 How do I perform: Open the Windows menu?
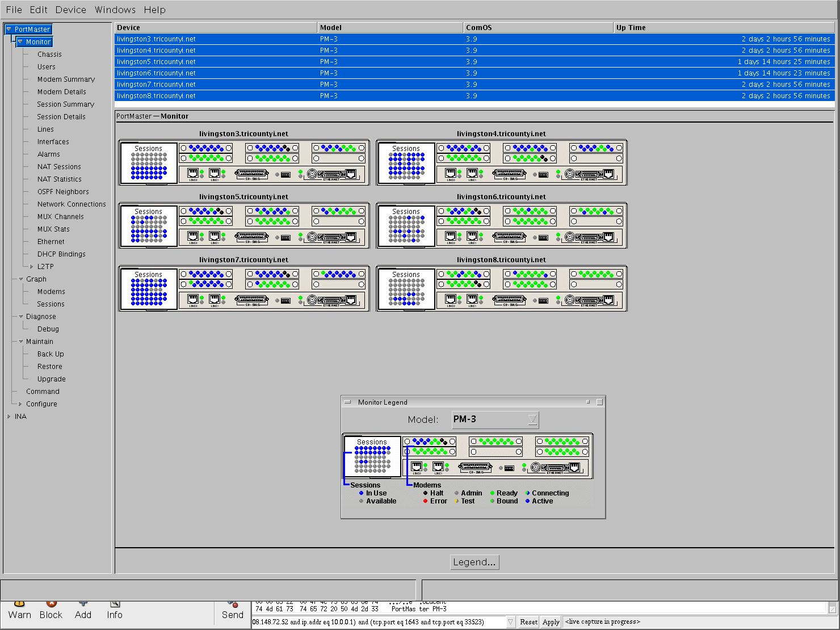tap(115, 10)
